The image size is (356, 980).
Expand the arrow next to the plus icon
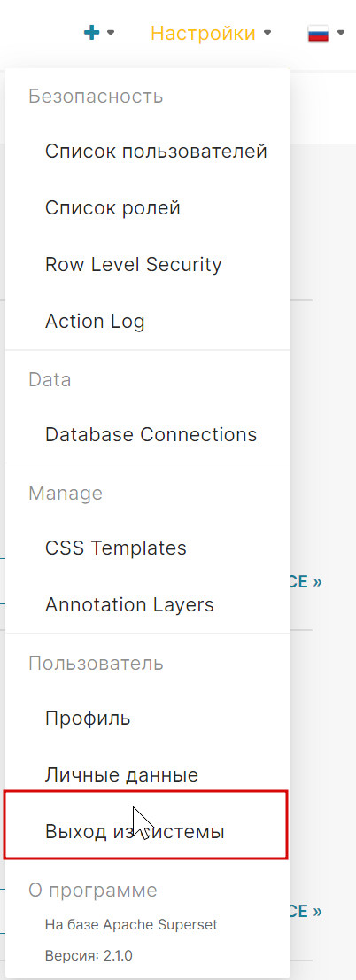(112, 33)
